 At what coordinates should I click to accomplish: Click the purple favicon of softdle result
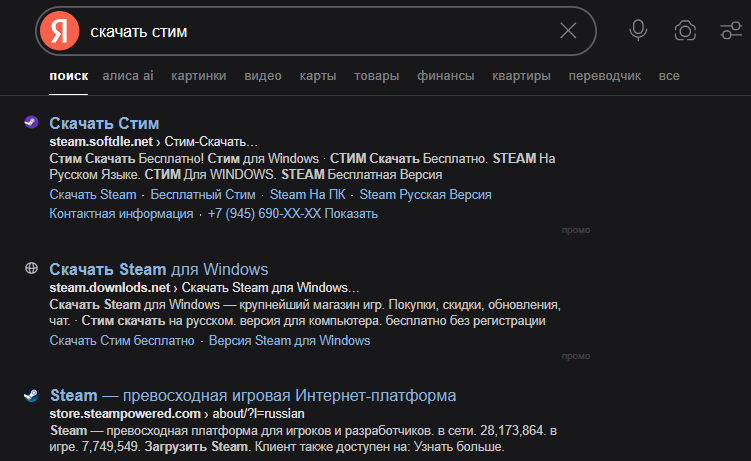(x=31, y=123)
